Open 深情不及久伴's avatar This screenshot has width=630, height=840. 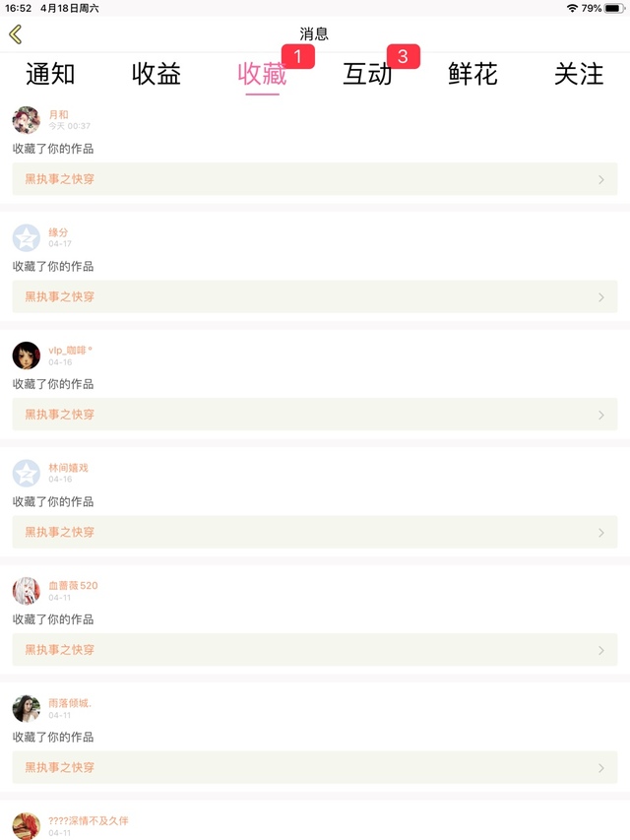click(27, 825)
